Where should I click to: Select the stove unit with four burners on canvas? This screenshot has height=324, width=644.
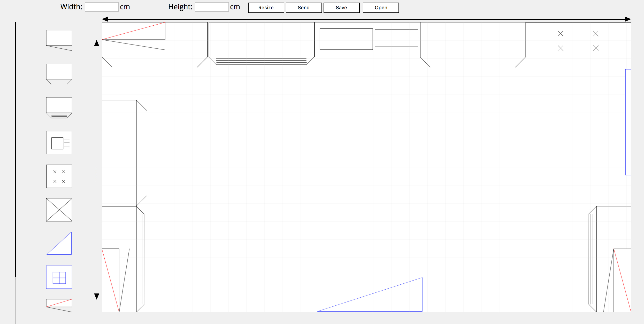[x=578, y=40]
